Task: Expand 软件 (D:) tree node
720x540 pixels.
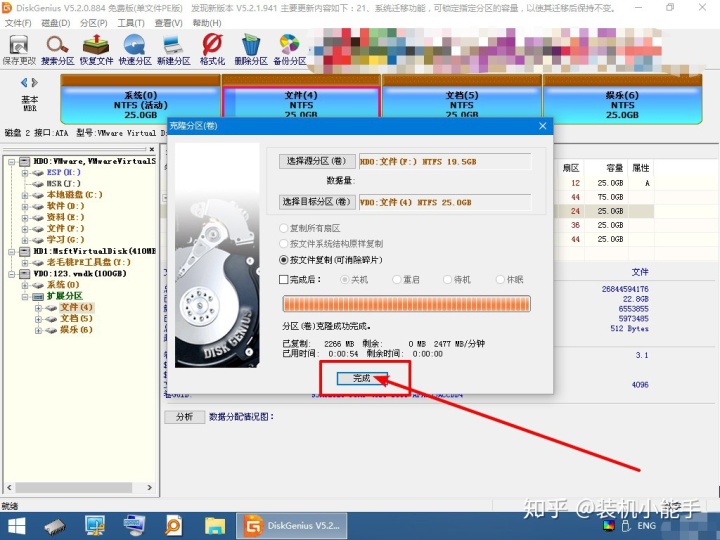Action: click(25, 206)
